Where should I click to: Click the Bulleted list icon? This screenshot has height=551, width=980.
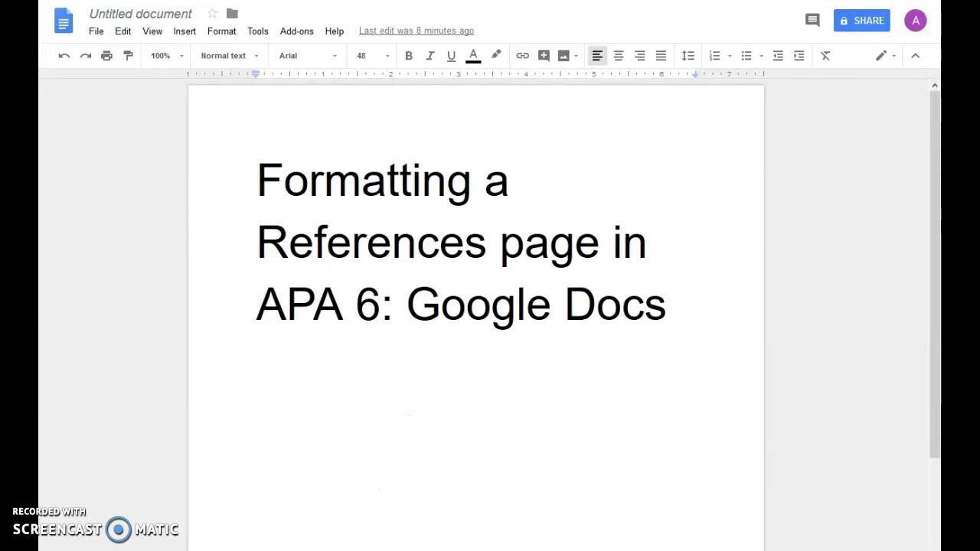(746, 56)
